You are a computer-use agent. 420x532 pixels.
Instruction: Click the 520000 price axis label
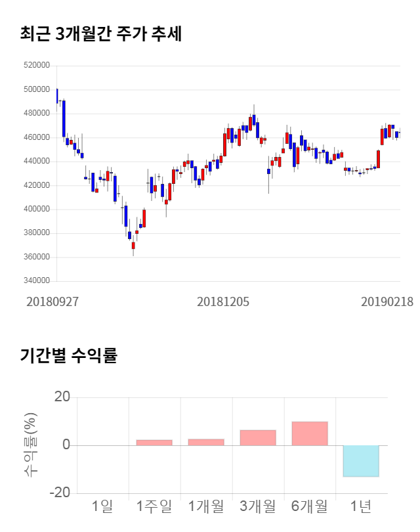point(36,66)
